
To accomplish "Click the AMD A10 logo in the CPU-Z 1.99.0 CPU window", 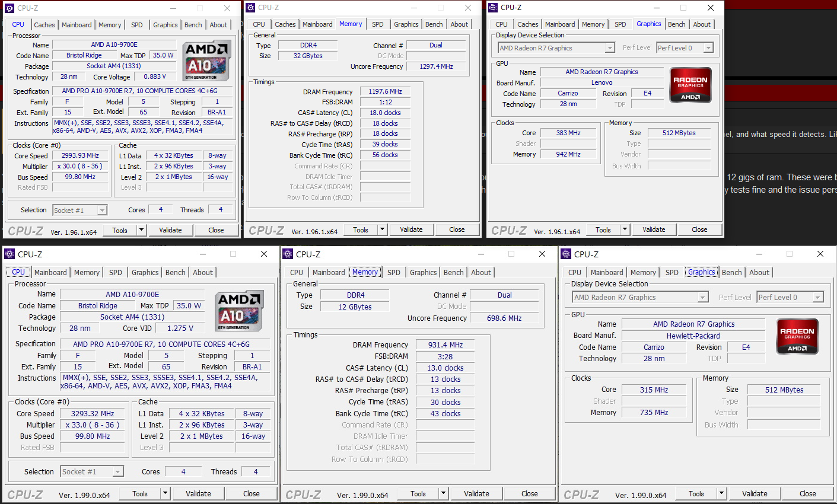I will click(240, 311).
